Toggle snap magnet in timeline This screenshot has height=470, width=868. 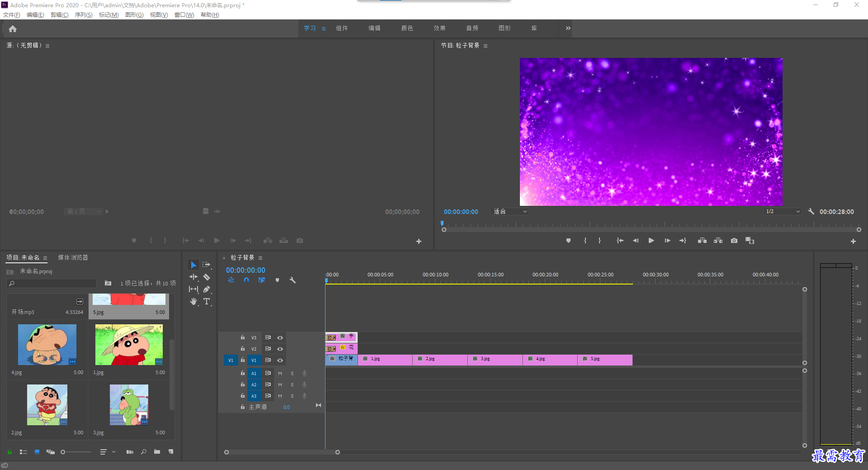[246, 280]
